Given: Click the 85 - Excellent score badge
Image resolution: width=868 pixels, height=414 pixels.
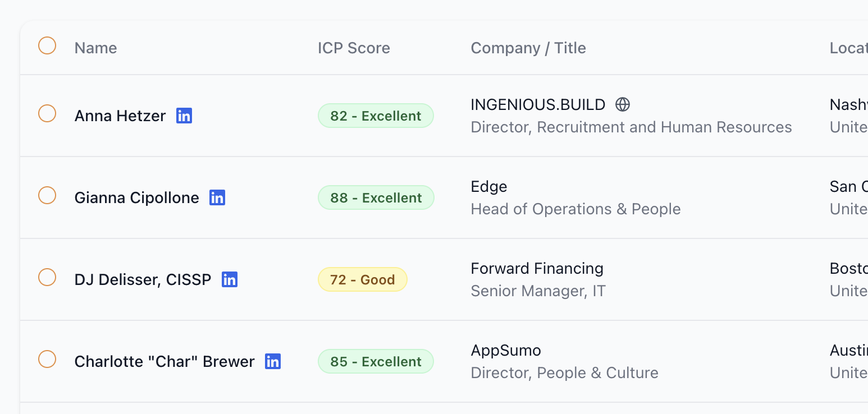Looking at the screenshot, I should pyautogui.click(x=376, y=362).
